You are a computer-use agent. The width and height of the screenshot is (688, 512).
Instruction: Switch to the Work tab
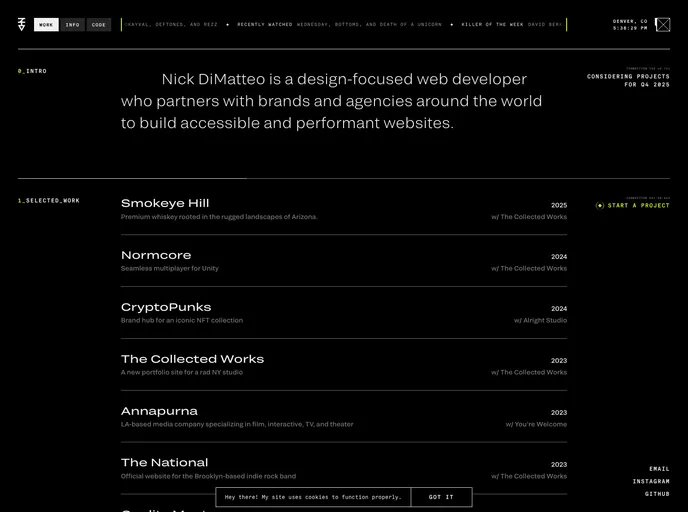pos(46,25)
